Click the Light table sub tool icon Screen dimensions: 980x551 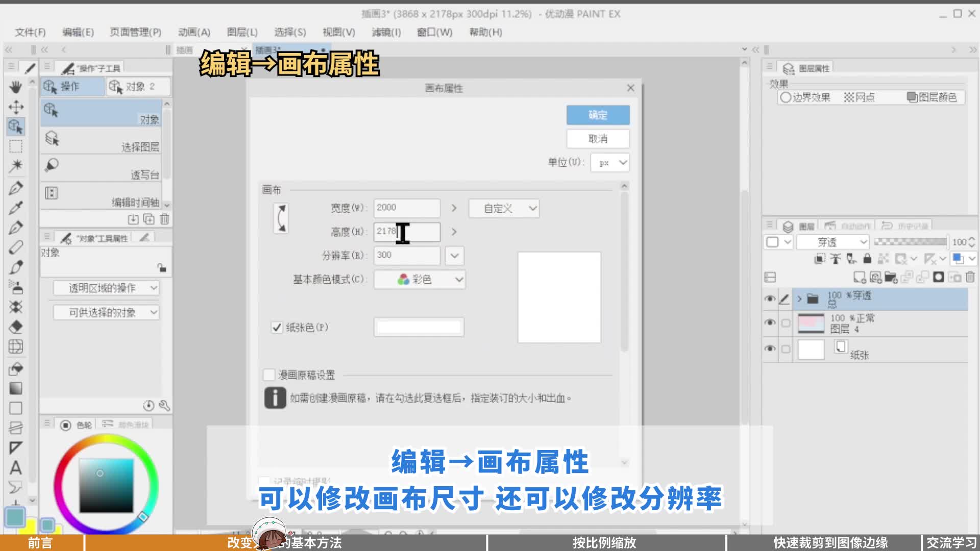click(52, 165)
